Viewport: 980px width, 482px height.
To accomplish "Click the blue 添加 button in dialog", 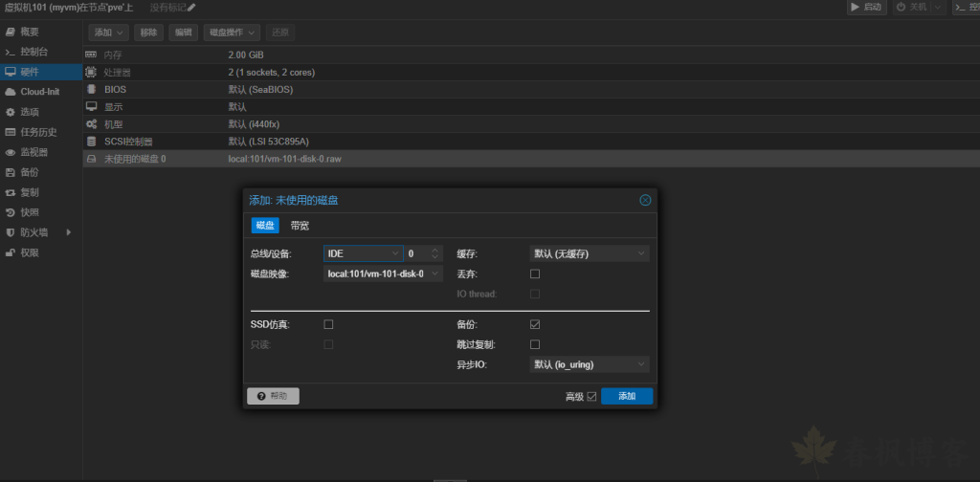I will [x=627, y=396].
